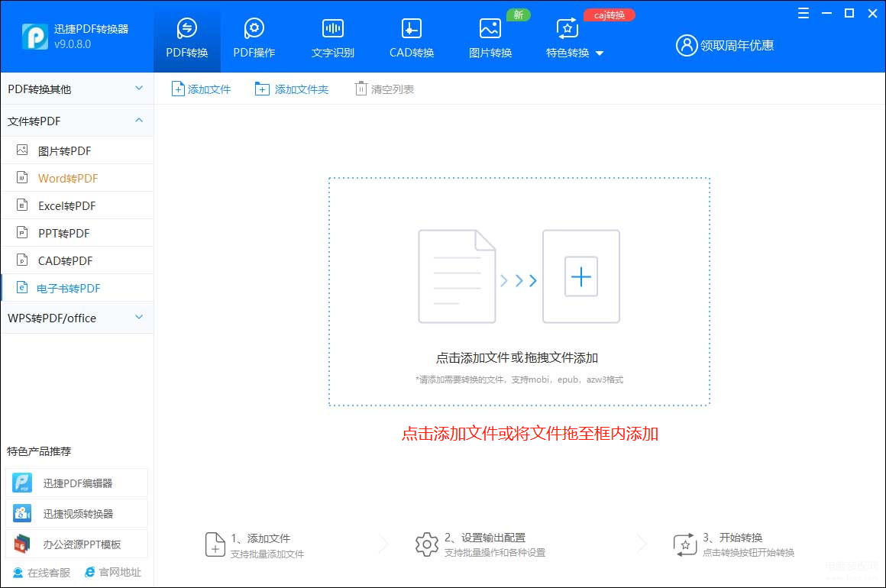Expand the WPS转PDF/office section
The image size is (886, 588).
(77, 318)
